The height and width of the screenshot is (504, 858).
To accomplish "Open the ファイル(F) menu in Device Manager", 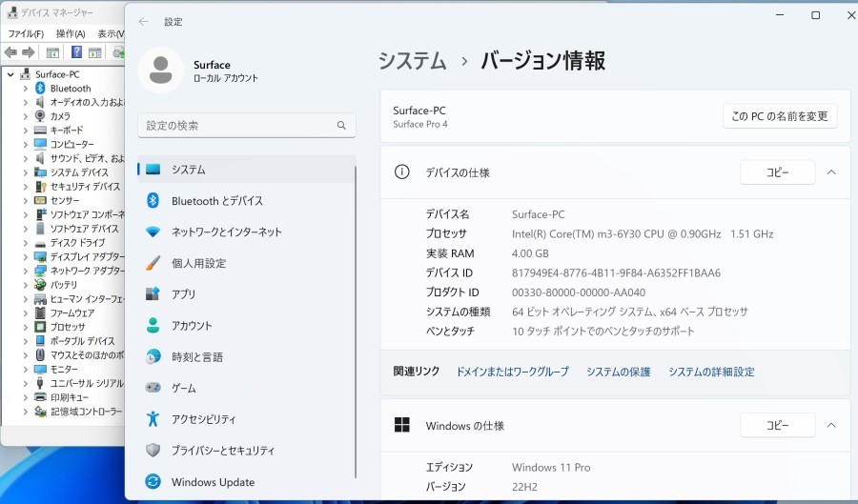I will click(x=26, y=34).
